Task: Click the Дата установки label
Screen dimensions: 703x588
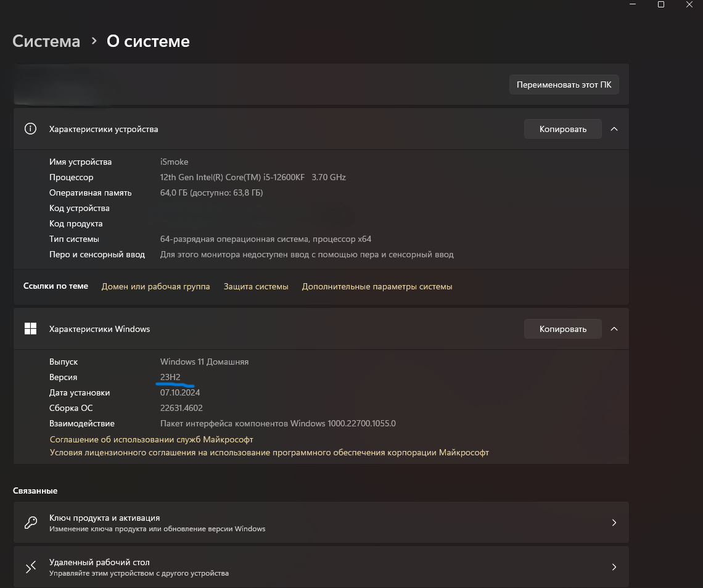Action: pos(80,392)
